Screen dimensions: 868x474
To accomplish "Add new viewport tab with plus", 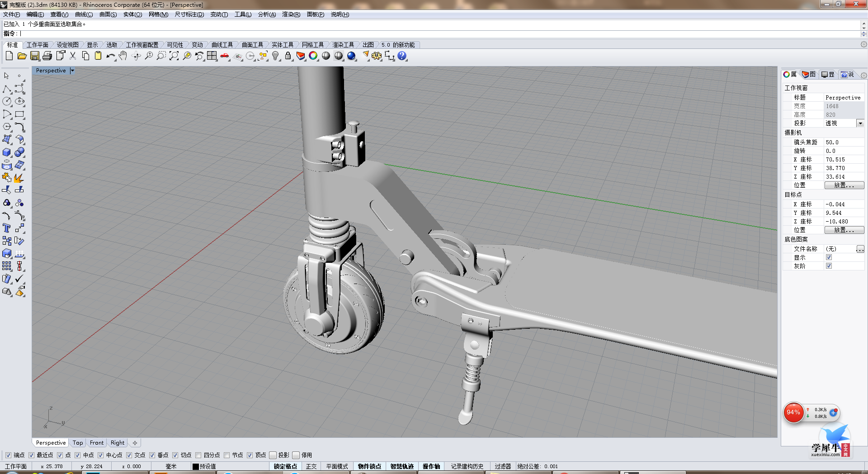I will point(135,443).
